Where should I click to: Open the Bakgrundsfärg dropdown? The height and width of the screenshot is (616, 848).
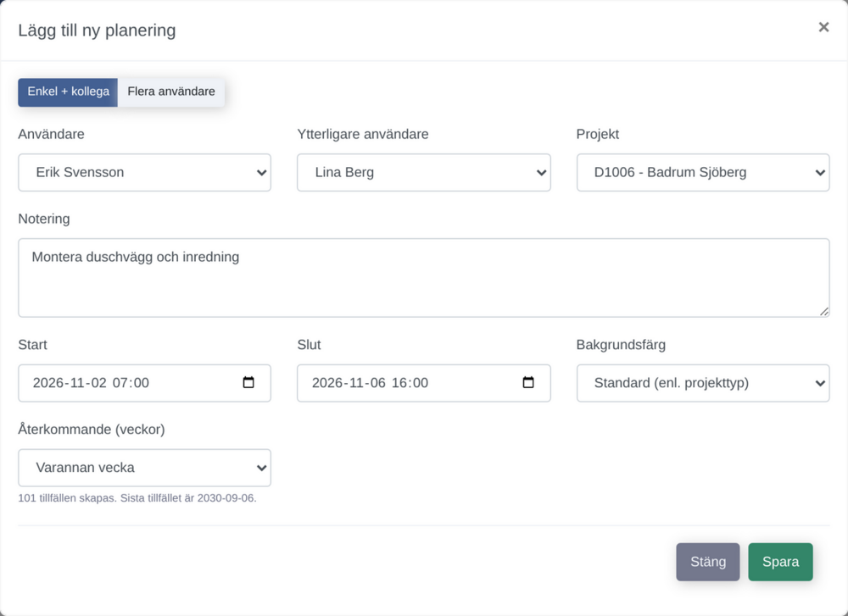click(x=702, y=383)
